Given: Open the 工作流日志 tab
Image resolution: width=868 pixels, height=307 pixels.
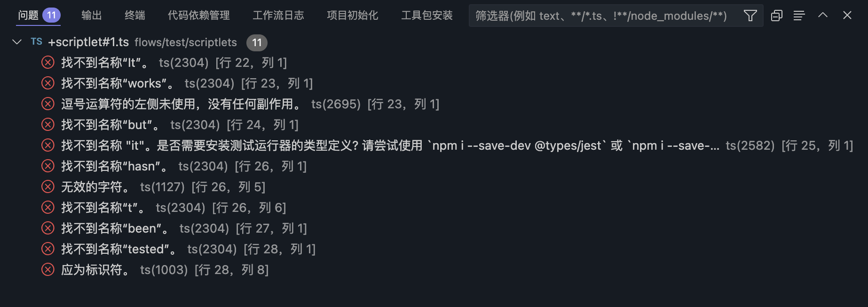Looking at the screenshot, I should pyautogui.click(x=278, y=16).
